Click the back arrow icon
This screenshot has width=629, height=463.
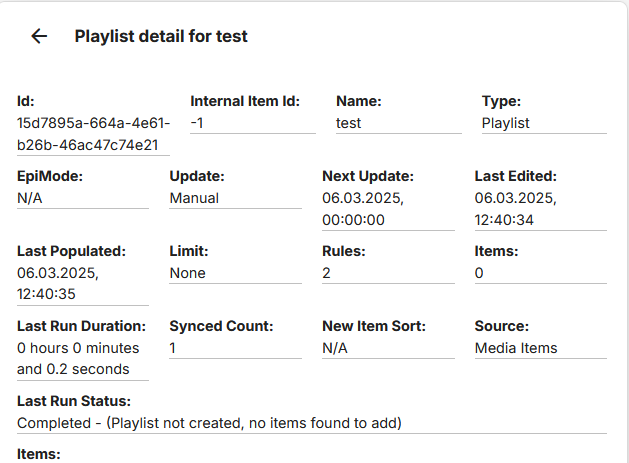(39, 37)
